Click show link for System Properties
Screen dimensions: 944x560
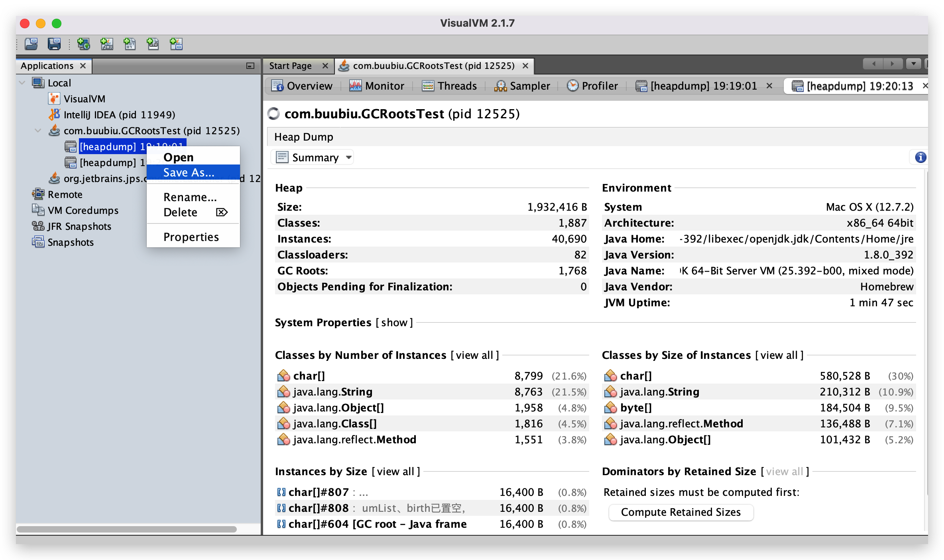pyautogui.click(x=394, y=323)
